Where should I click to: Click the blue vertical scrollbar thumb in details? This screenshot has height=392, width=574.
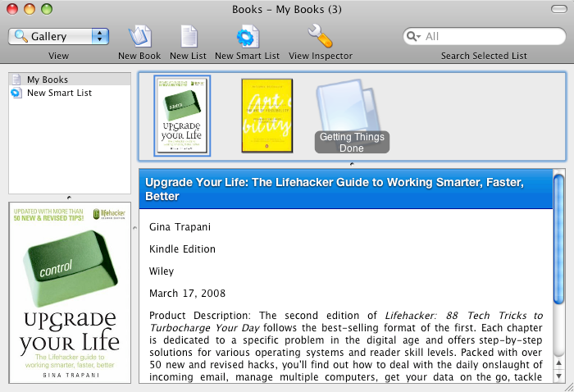[558, 239]
